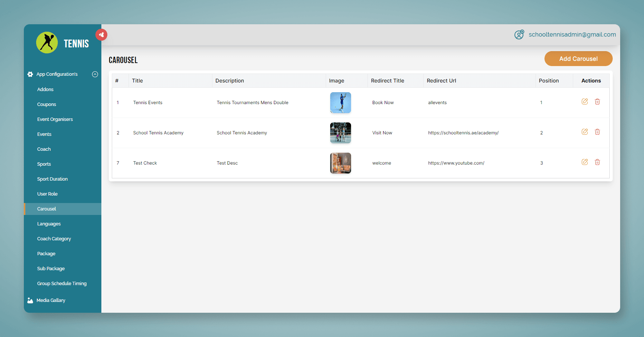
Task: Open the Test Check image thumbnail
Action: pos(340,163)
